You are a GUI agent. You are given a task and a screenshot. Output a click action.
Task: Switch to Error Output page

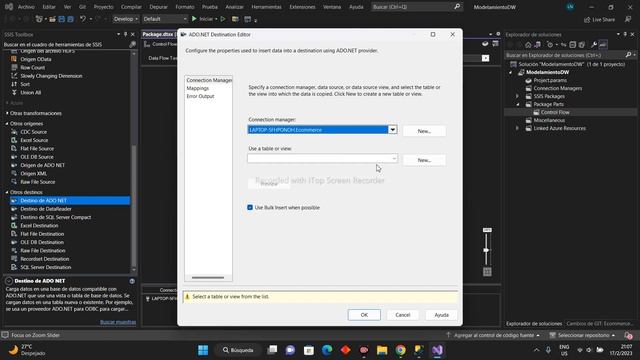point(200,96)
